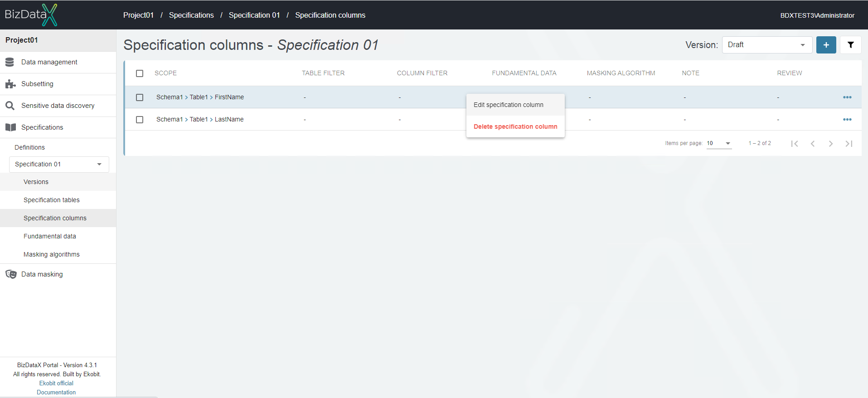Select Specification columns in the sidebar
The width and height of the screenshot is (868, 398).
58,218
